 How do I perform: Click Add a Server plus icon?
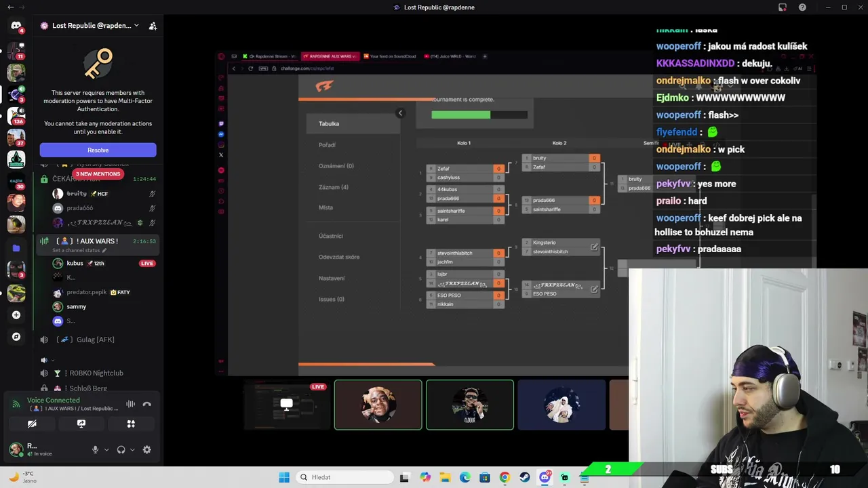(16, 314)
